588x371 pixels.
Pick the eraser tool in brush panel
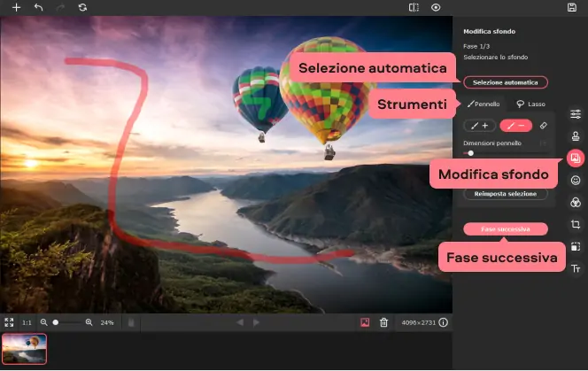click(543, 126)
